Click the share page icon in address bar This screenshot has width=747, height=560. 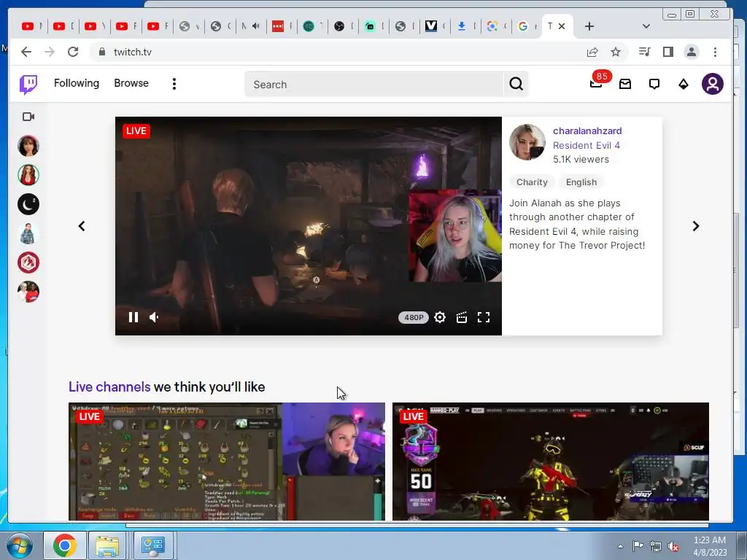(x=592, y=52)
